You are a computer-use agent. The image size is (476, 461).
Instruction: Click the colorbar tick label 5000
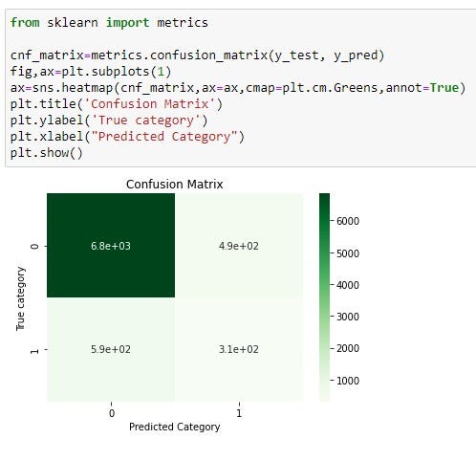click(x=348, y=253)
